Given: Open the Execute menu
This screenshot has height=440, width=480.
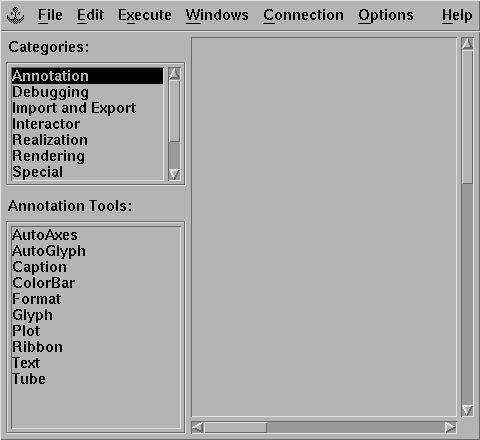Looking at the screenshot, I should click(145, 15).
